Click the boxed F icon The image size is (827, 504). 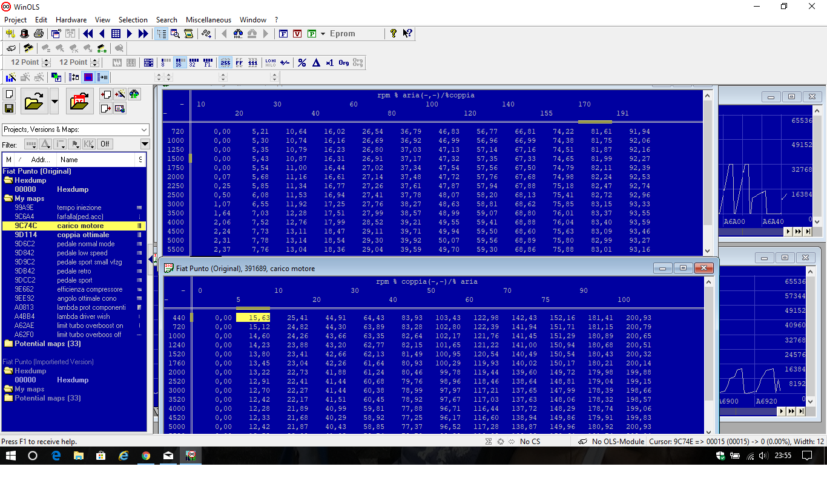point(283,34)
